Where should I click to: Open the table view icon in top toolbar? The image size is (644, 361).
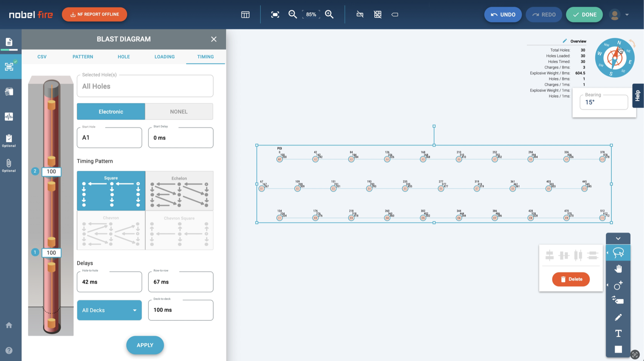point(245,15)
